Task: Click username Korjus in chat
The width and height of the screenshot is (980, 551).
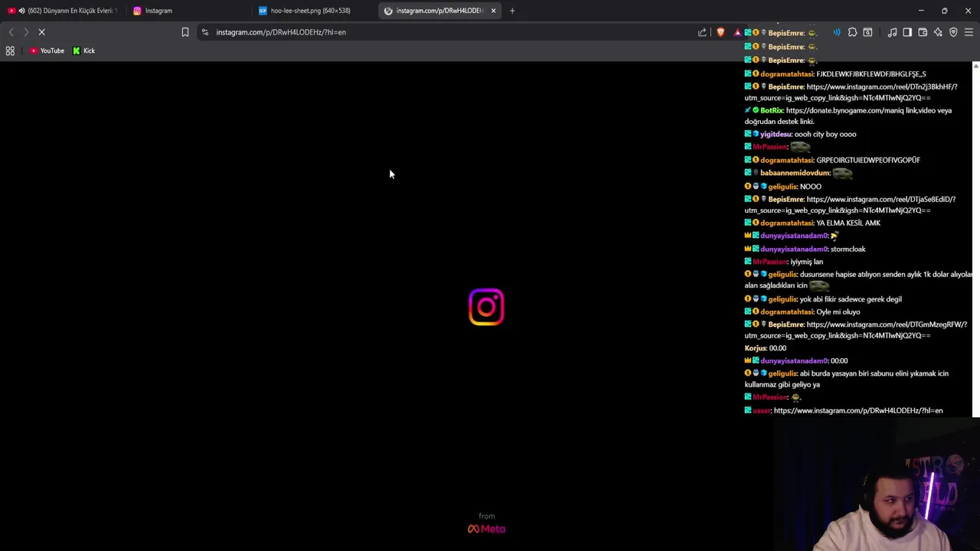Action: [755, 348]
